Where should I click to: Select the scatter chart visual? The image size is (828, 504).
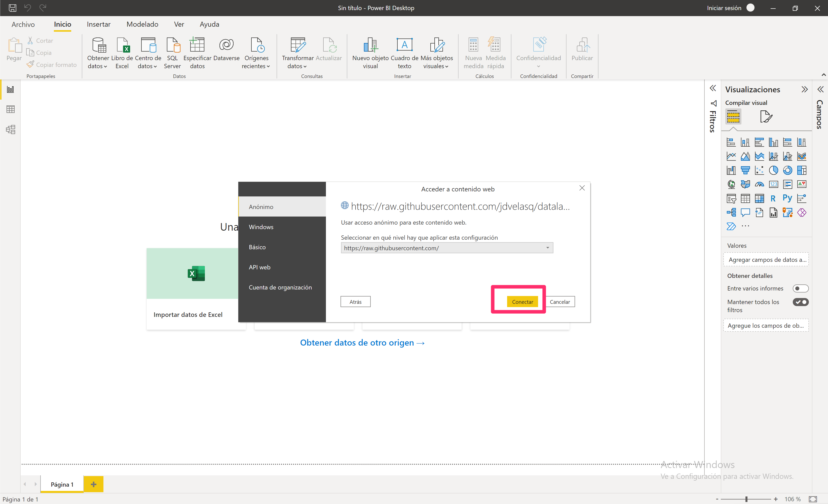tap(759, 170)
